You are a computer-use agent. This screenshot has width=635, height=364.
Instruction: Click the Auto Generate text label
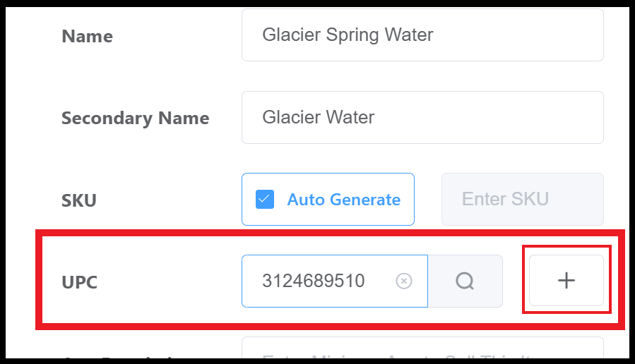[343, 200]
